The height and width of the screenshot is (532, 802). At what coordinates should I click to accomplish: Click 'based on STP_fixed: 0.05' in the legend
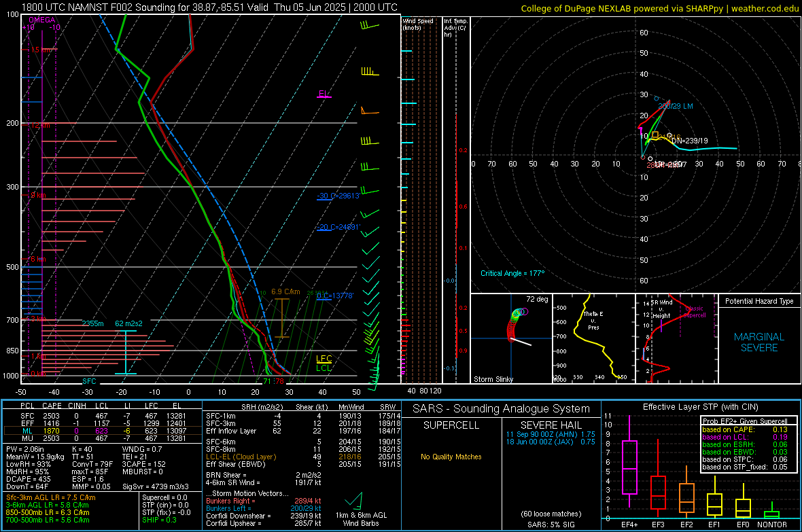745,467
